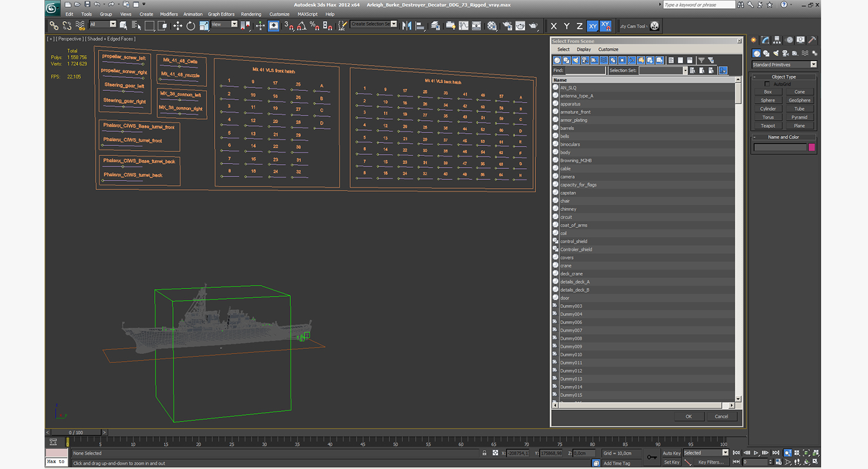868x469 pixels.
Task: Switch to the Motion command panel
Action: tap(789, 40)
